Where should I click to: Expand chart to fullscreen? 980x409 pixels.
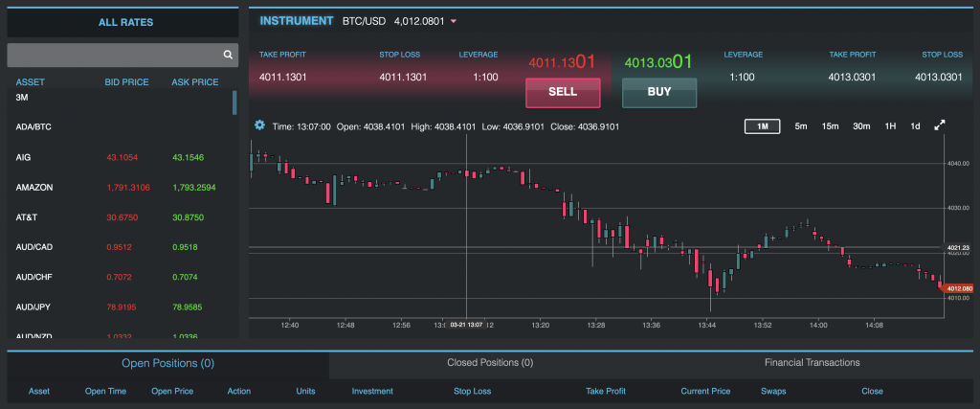tap(940, 125)
